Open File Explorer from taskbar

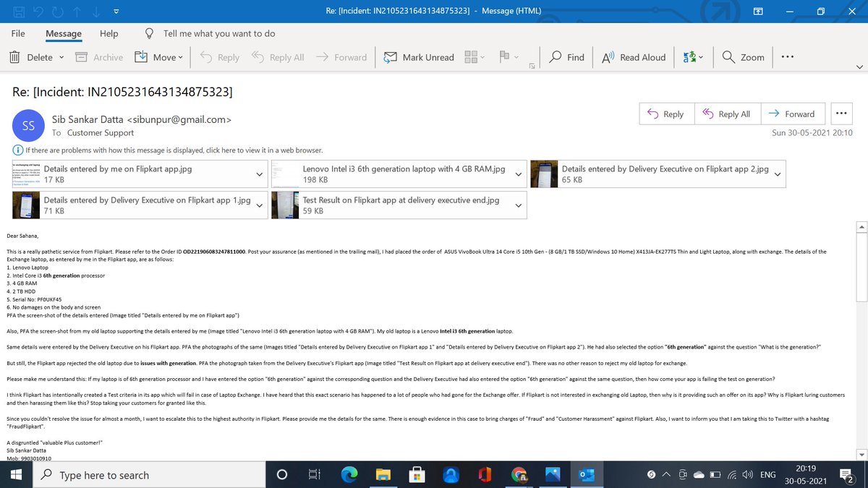coord(382,474)
